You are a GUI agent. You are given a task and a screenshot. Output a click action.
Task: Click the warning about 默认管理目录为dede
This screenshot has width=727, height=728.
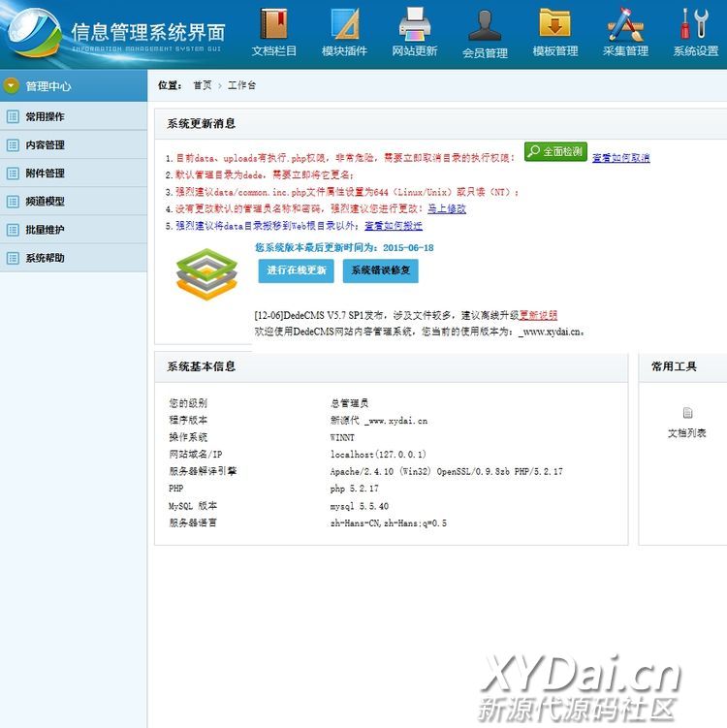[x=265, y=175]
